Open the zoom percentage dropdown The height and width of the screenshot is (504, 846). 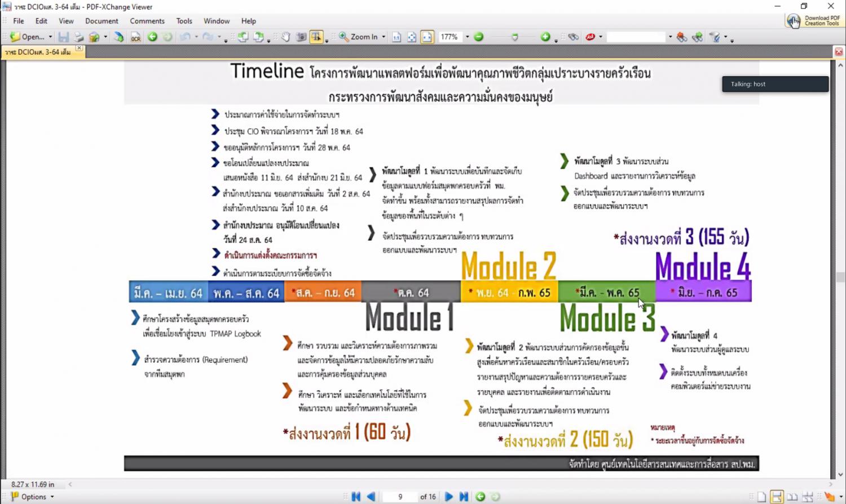click(x=467, y=37)
